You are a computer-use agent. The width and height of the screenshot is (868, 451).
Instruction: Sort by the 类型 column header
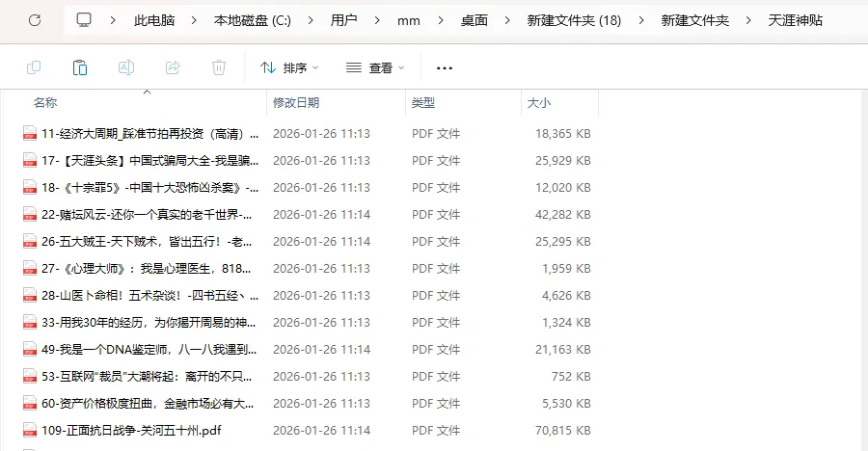coord(423,102)
